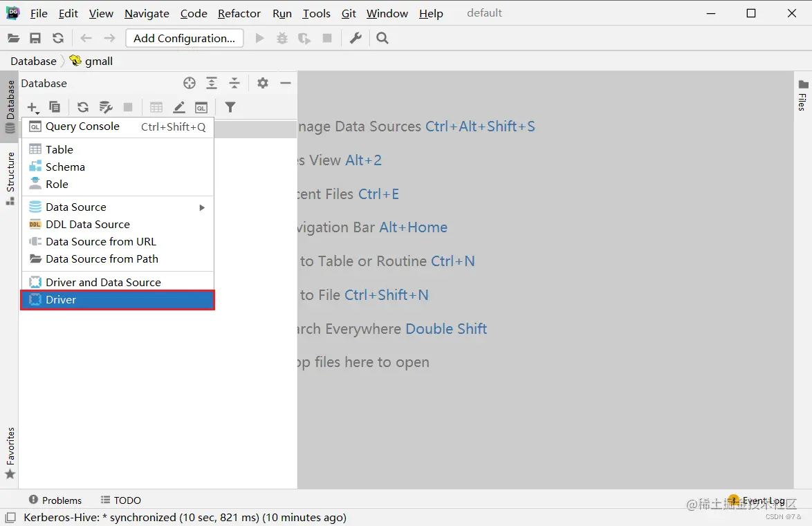Image resolution: width=812 pixels, height=526 pixels.
Task: Open the Navigate menu
Action: click(x=147, y=13)
